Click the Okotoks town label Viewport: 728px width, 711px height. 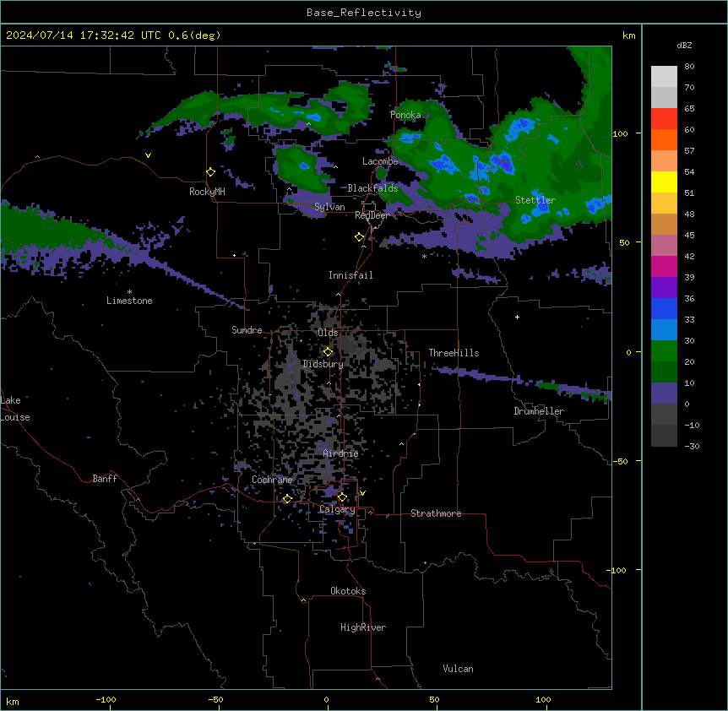pyautogui.click(x=348, y=591)
